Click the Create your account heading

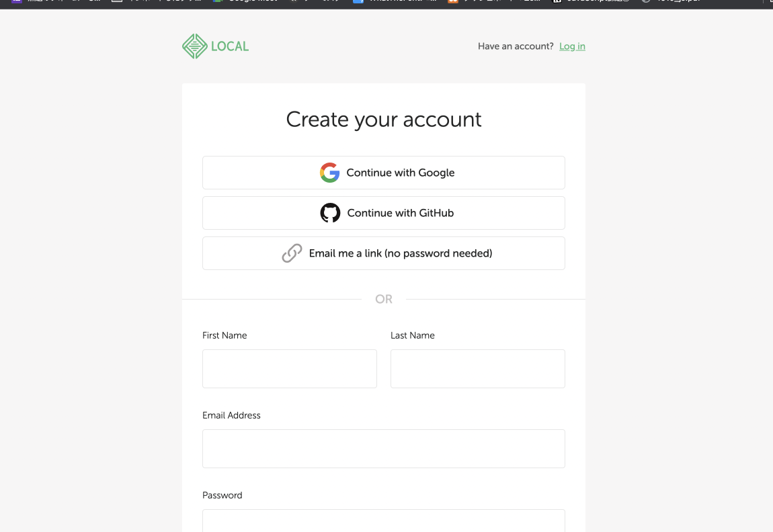pyautogui.click(x=384, y=120)
